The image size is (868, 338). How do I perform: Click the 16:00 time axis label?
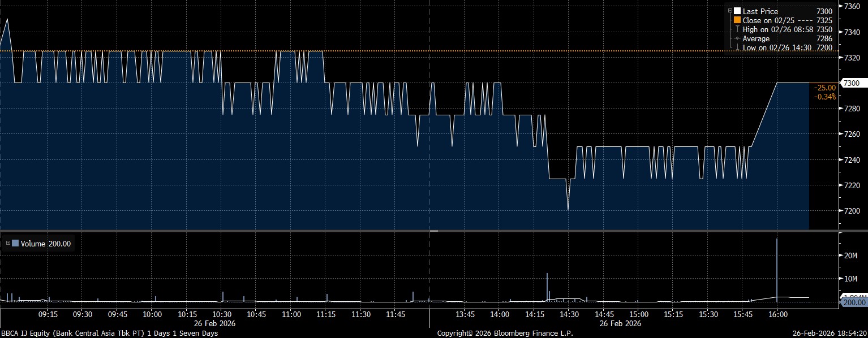pos(777,314)
